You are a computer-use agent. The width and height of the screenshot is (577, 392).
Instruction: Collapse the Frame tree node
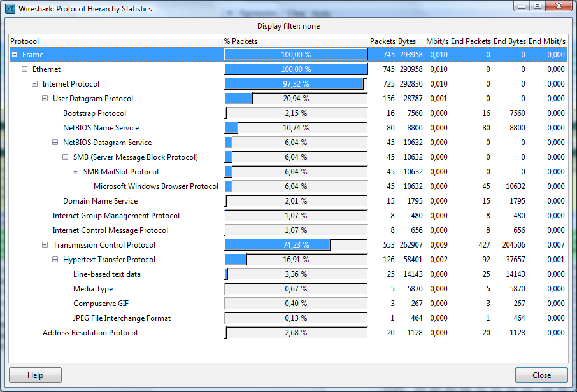click(x=15, y=55)
